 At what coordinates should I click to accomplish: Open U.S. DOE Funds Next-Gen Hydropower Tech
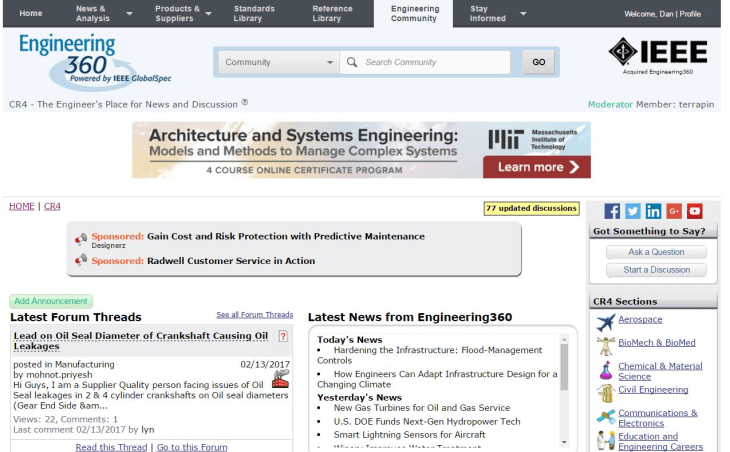427,421
